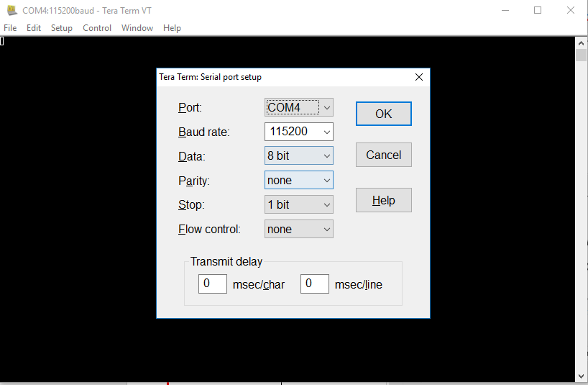Expand the Flow control dropdown
The width and height of the screenshot is (588, 385).
[x=298, y=230]
